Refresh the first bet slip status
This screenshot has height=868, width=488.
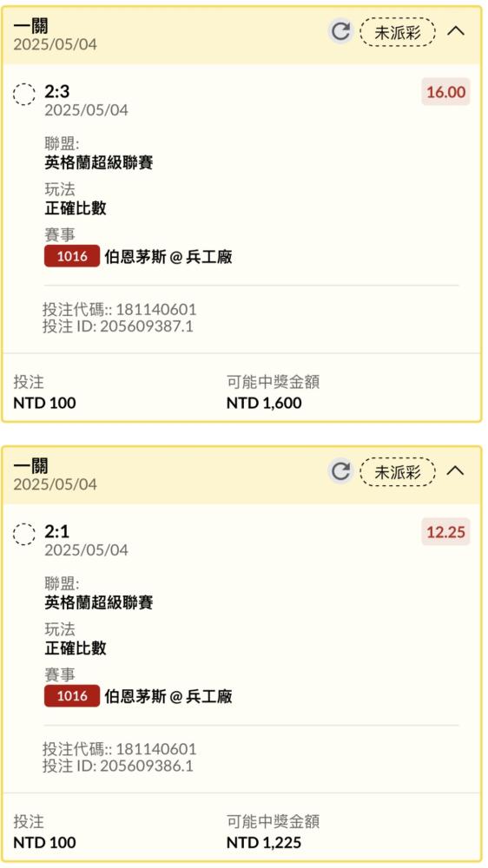[340, 31]
